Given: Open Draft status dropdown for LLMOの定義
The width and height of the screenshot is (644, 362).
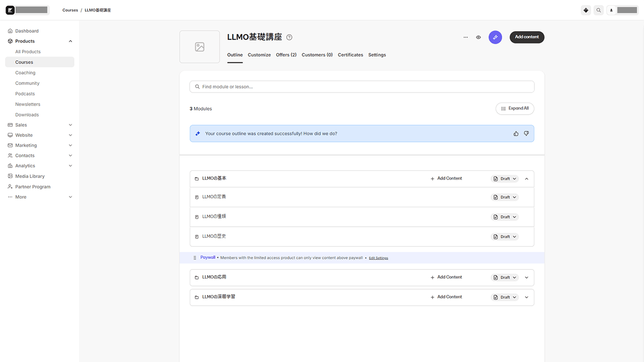Looking at the screenshot, I should point(505,198).
